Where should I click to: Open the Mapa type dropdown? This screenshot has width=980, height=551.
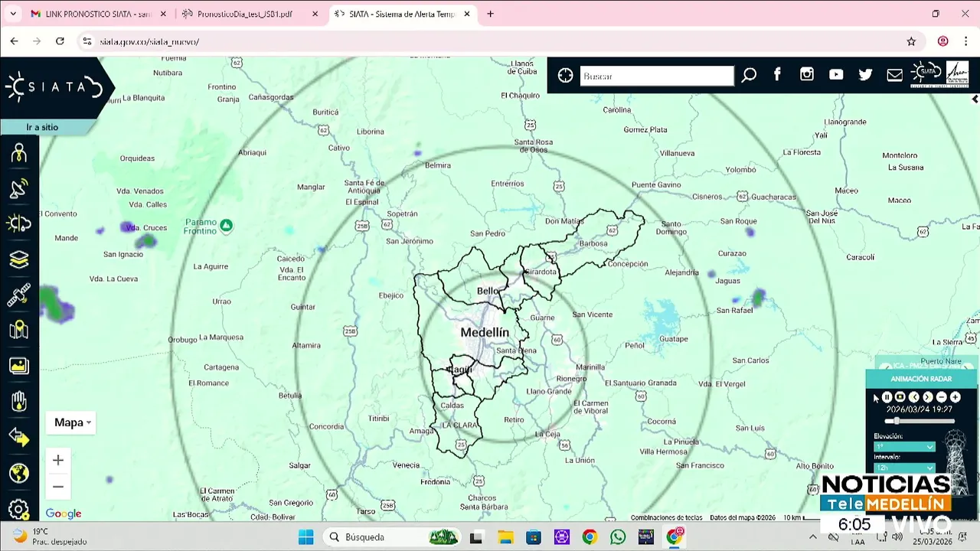point(73,422)
